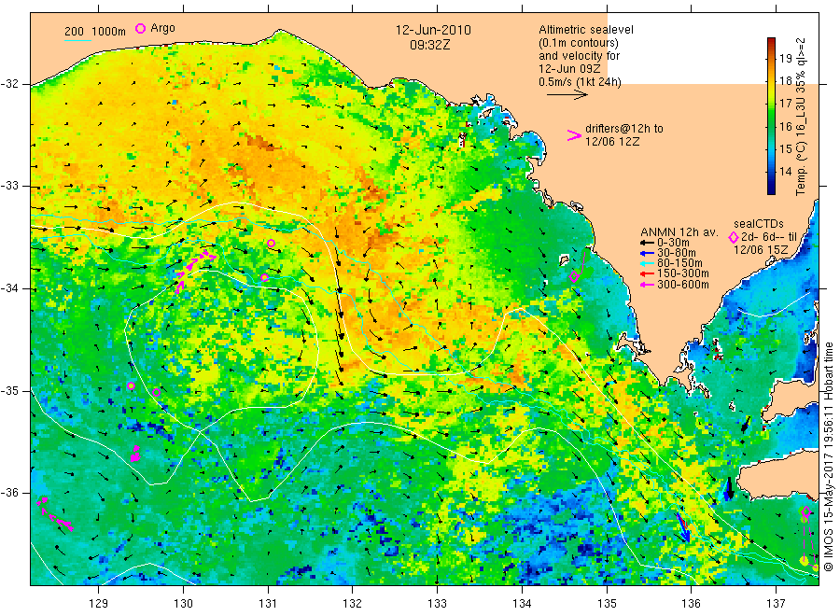Click the red 150-300m legend arrow

coord(647,273)
